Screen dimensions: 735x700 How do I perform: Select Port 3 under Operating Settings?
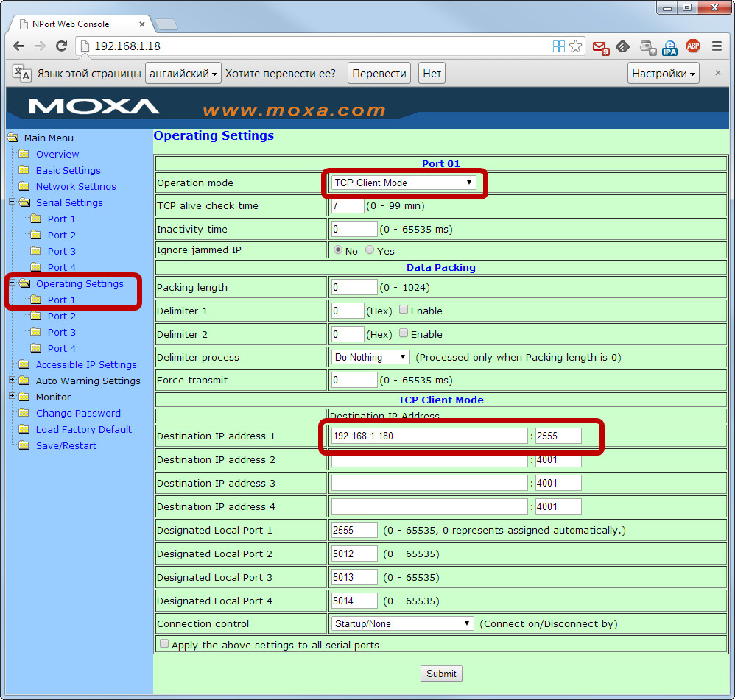(x=62, y=332)
